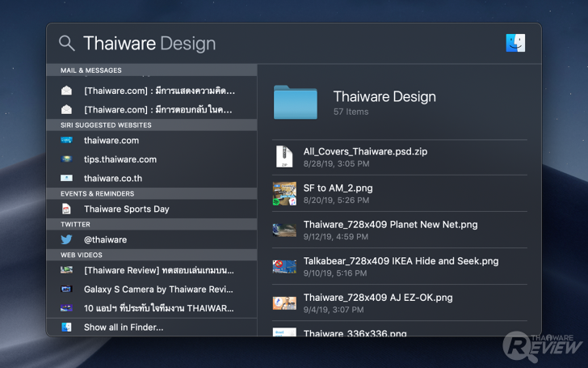Click the thaiware.com website favicon
Viewport: 588px width, 368px height.
pyautogui.click(x=66, y=140)
